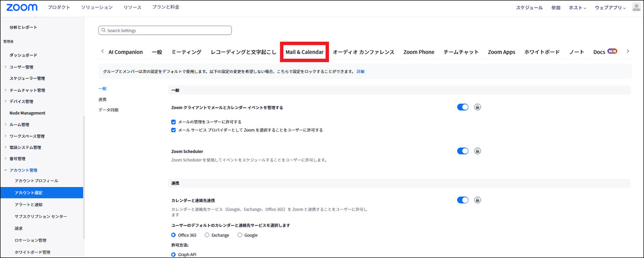Switch to Docs tab

coord(599,52)
